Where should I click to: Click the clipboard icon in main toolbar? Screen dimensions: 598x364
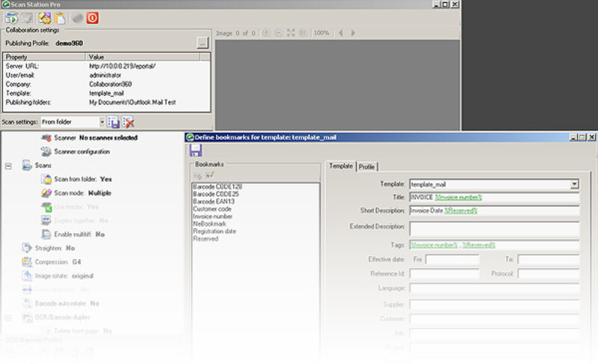pyautogui.click(x=60, y=18)
